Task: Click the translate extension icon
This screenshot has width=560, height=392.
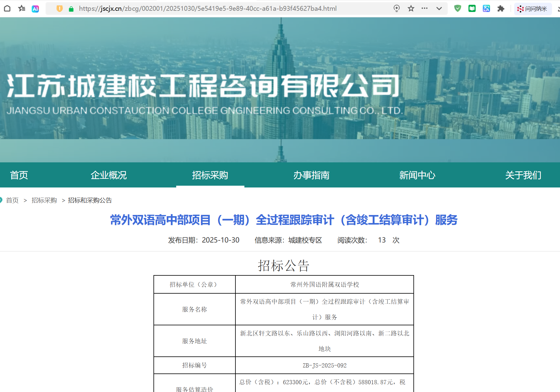Action: click(486, 8)
